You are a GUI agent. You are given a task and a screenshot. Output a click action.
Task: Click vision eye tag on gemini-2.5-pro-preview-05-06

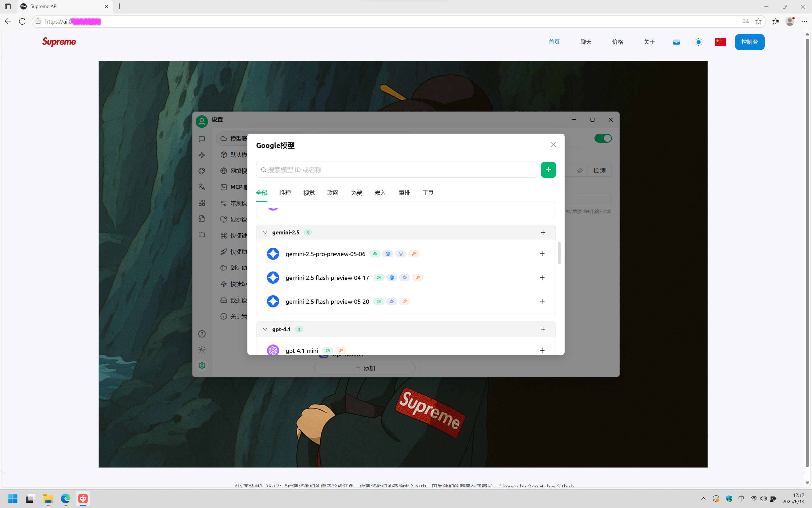375,254
